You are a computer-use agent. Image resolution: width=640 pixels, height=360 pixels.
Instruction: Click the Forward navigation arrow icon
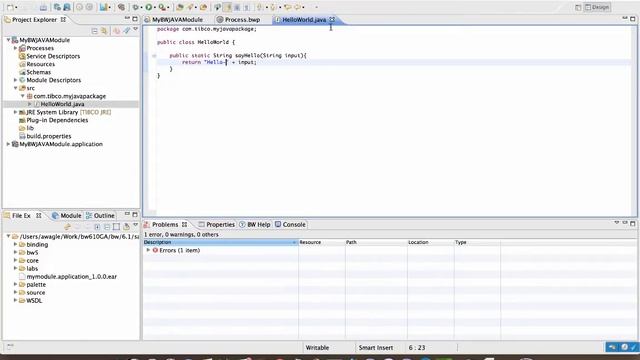tap(298, 7)
